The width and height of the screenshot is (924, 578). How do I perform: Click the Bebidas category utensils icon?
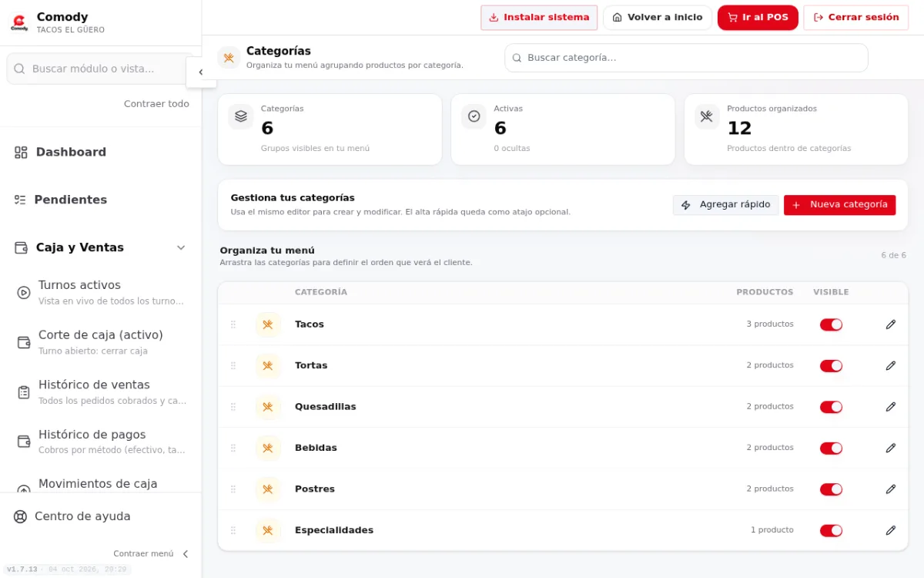(x=268, y=448)
